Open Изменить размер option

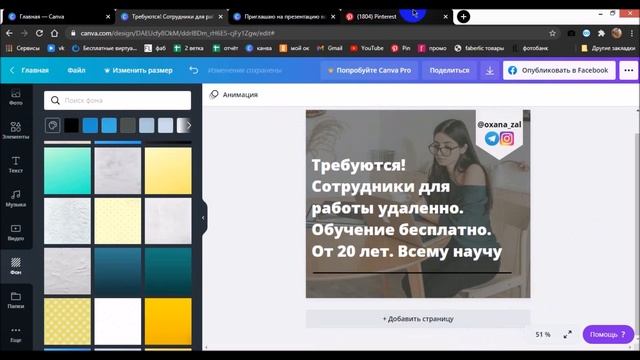click(138, 70)
